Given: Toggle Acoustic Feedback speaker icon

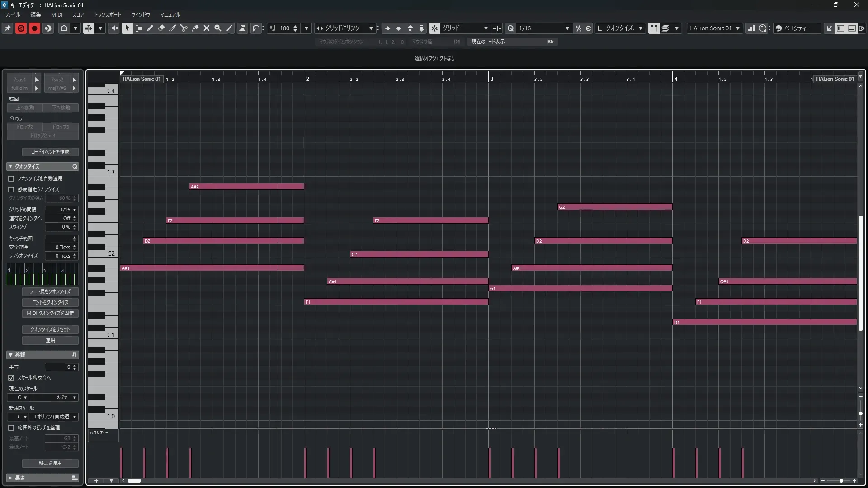Looking at the screenshot, I should [x=114, y=28].
